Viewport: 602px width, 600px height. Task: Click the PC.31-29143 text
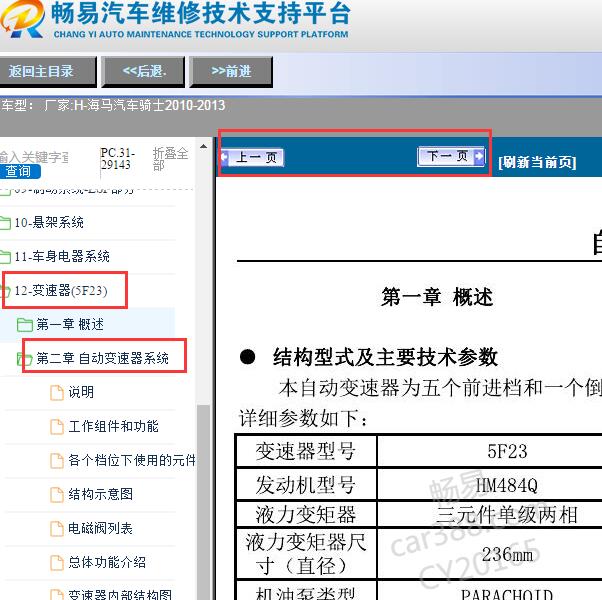(117, 159)
